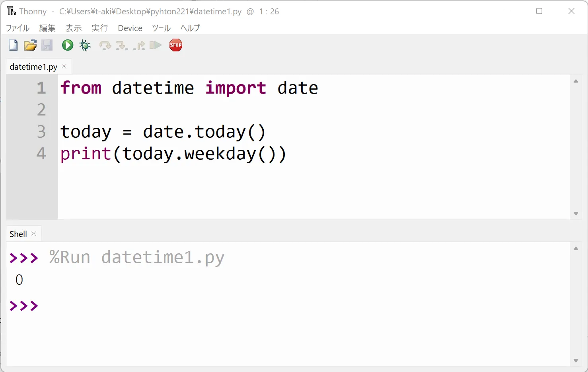This screenshot has width=588, height=372.
Task: Create a new file with the toolbar icon
Action: pos(13,45)
